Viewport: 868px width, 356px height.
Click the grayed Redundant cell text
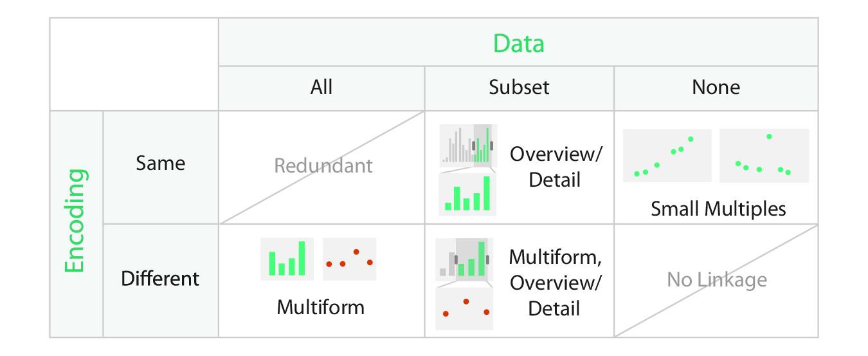pyautogui.click(x=323, y=166)
